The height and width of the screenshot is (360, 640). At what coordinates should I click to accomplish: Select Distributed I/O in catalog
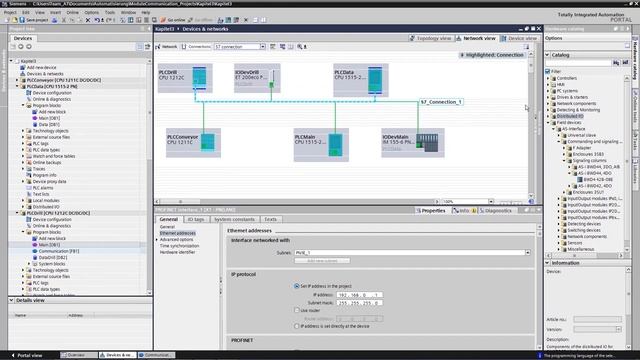click(570, 116)
